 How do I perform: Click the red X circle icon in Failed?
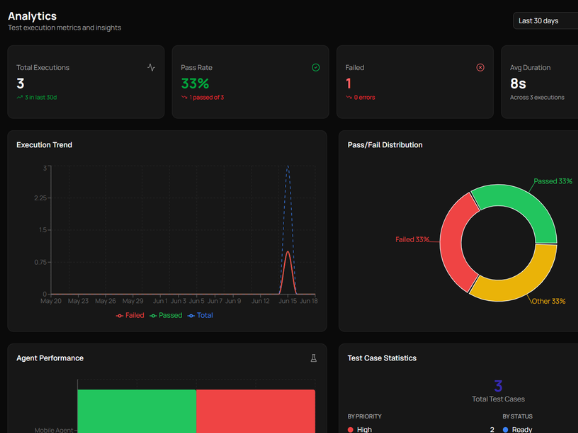click(480, 67)
